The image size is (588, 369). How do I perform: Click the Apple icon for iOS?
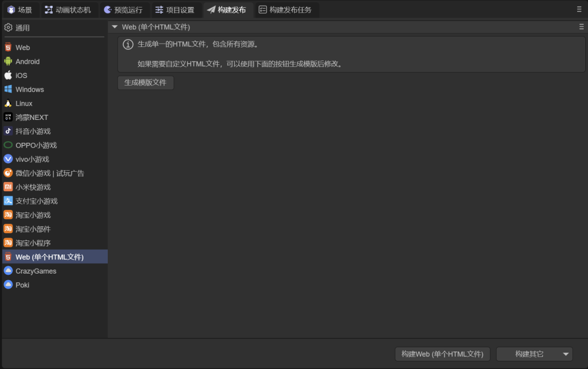[8, 75]
